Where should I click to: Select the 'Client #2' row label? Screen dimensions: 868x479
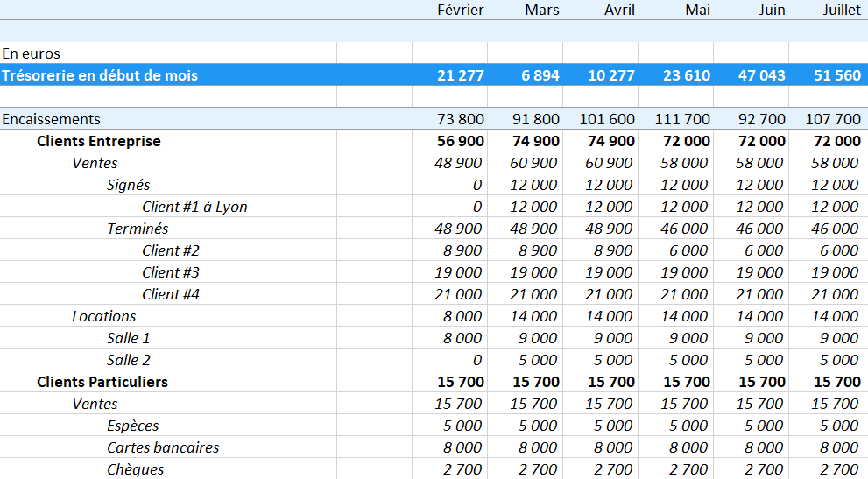171,250
